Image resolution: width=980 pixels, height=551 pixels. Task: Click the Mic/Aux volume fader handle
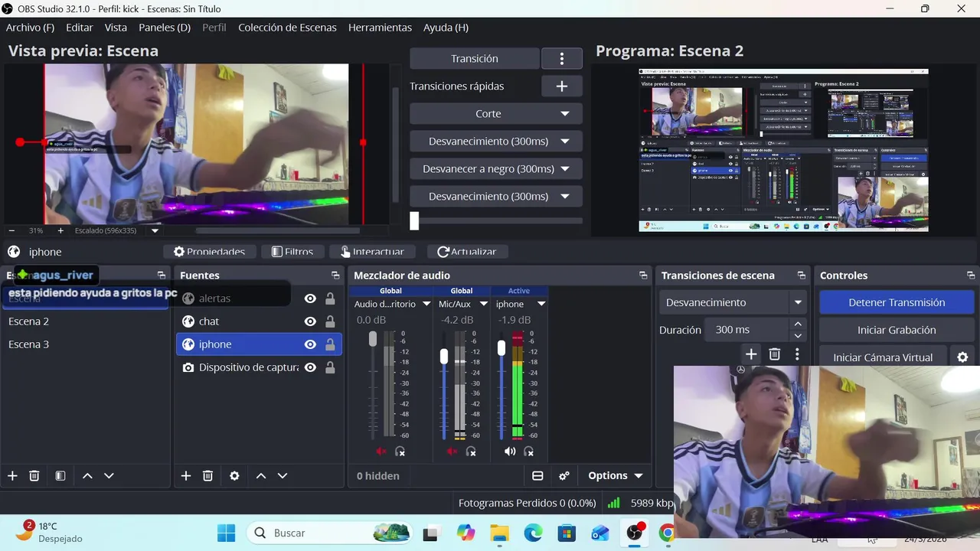(x=444, y=357)
